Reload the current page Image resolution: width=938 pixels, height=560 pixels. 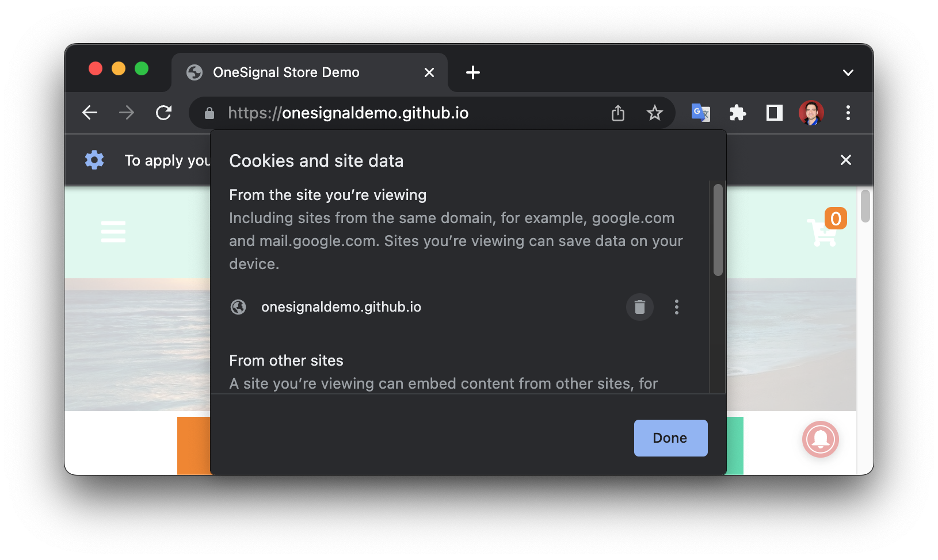coord(163,113)
